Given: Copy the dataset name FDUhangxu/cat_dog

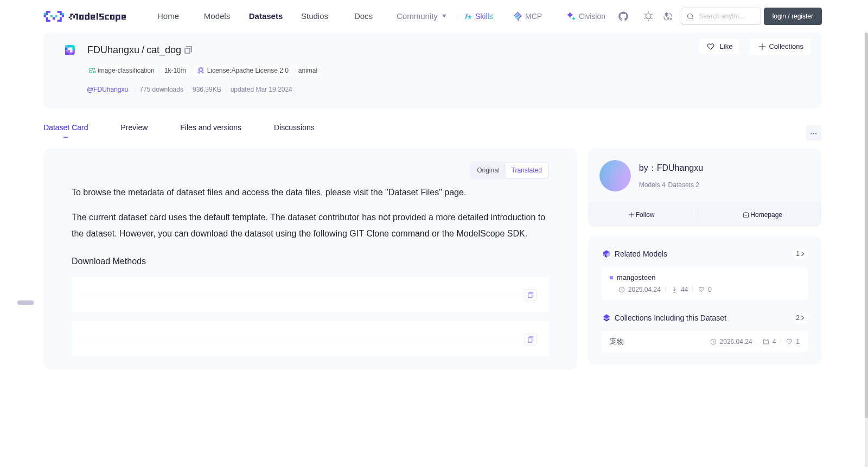Looking at the screenshot, I should coord(188,50).
